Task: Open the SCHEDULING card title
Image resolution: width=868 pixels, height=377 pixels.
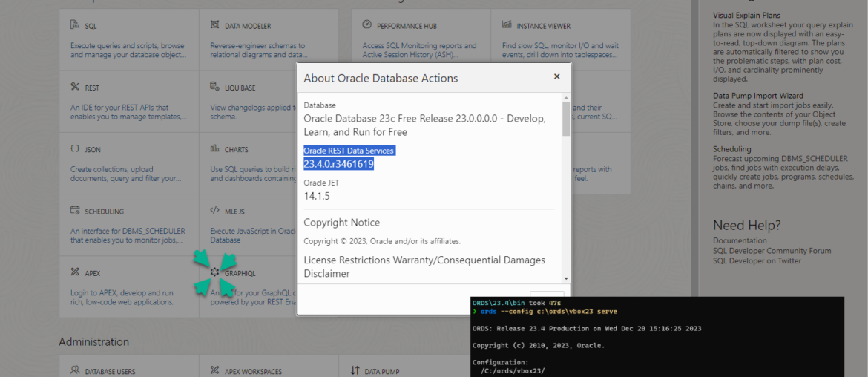Action: [104, 212]
